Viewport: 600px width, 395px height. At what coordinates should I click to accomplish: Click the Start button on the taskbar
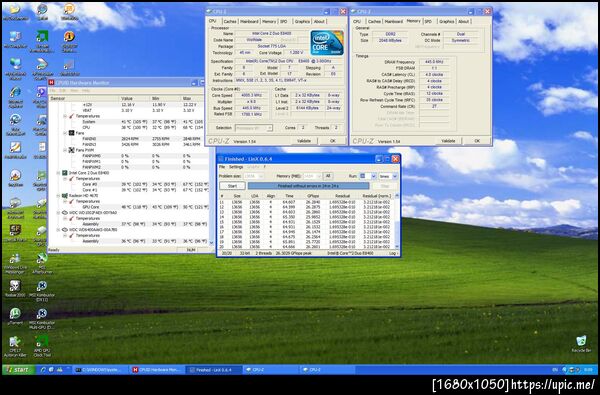tap(18, 369)
